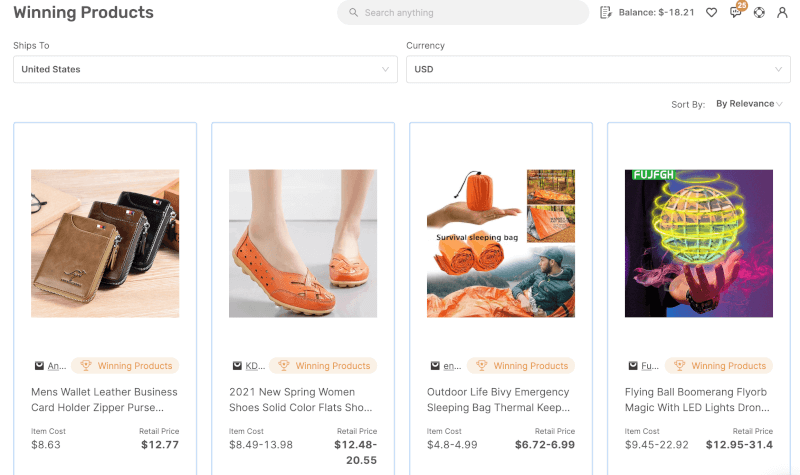The height and width of the screenshot is (475, 800).
Task: Open the 'en...' supplier link
Action: click(x=452, y=366)
